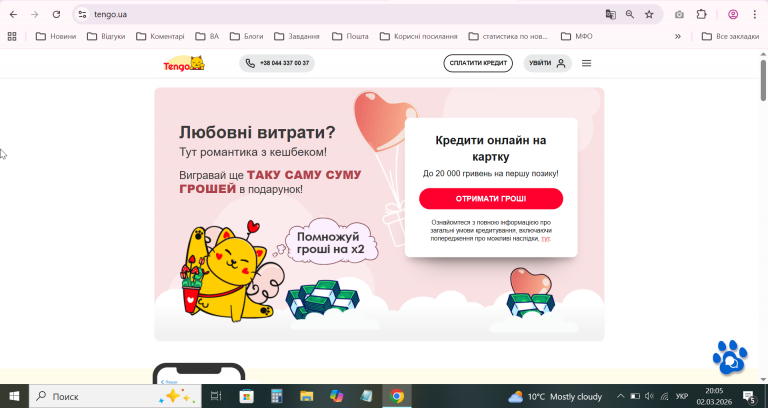Viewport: 768px width, 408px height.
Task: Click the scrollbar down arrow
Action: pyautogui.click(x=763, y=380)
